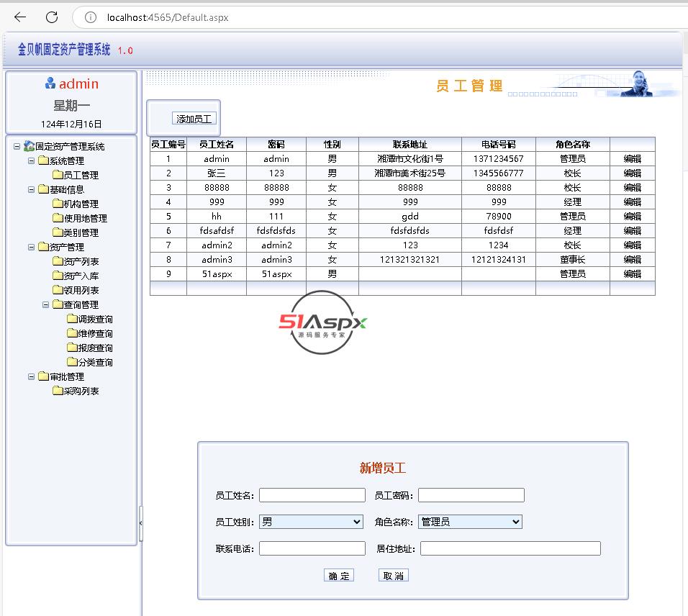This screenshot has height=616, width=688.
Task: Click the 添加员工 button
Action: 194,119
